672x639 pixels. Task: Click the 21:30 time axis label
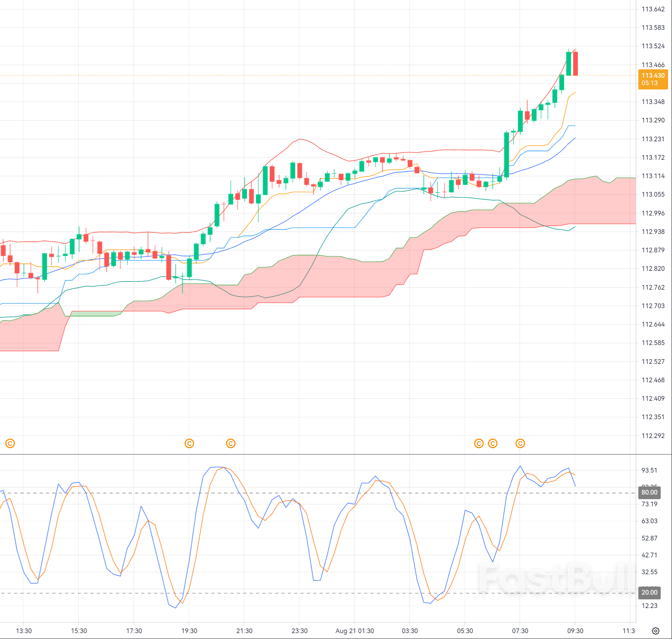(244, 631)
